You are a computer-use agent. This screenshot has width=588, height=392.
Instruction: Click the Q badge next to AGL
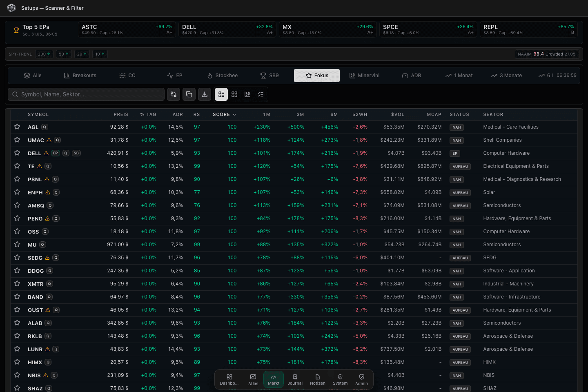45,127
